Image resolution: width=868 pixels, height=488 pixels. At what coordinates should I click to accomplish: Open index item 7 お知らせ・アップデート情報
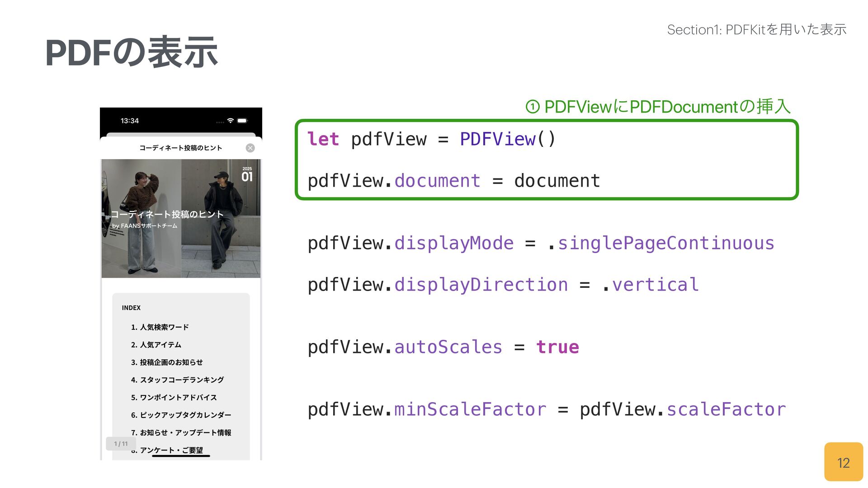(x=181, y=433)
